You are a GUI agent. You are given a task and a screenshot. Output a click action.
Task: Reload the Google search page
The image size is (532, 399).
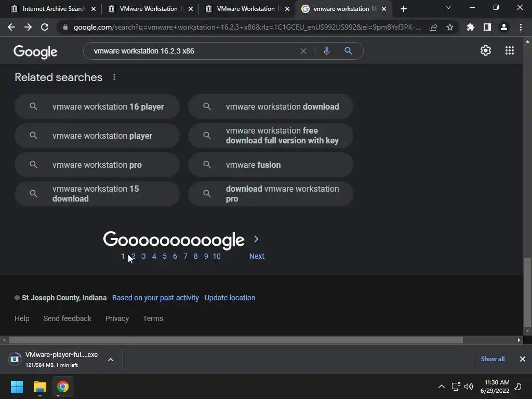(45, 27)
